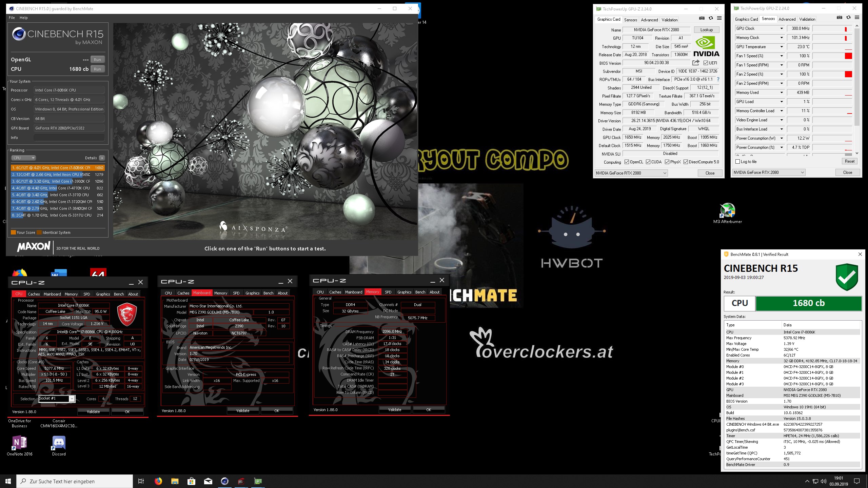This screenshot has width=868, height=488.
Task: Toggle the OpenCL checkbox
Action: click(627, 162)
